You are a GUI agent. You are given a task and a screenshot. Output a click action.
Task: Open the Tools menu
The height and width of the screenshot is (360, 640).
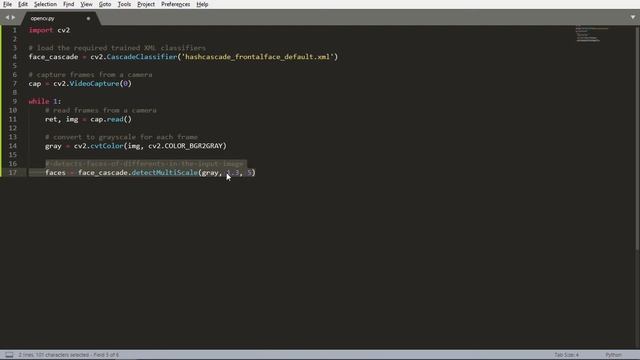tap(124, 4)
